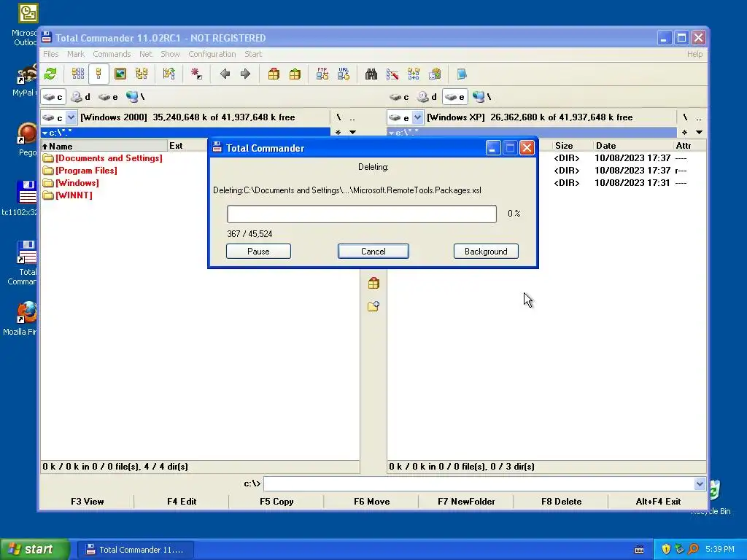
Task: Go back with the left arrow icon
Action: tap(225, 74)
